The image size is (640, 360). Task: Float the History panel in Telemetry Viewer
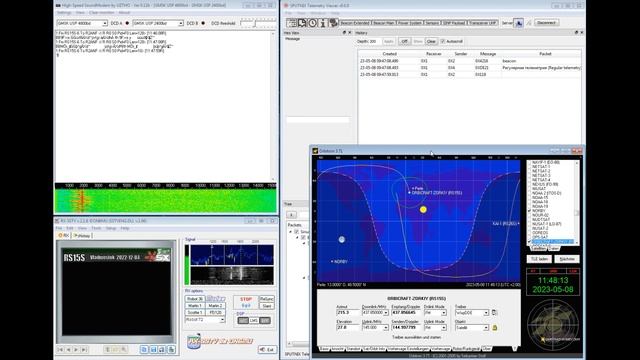[x=576, y=33]
